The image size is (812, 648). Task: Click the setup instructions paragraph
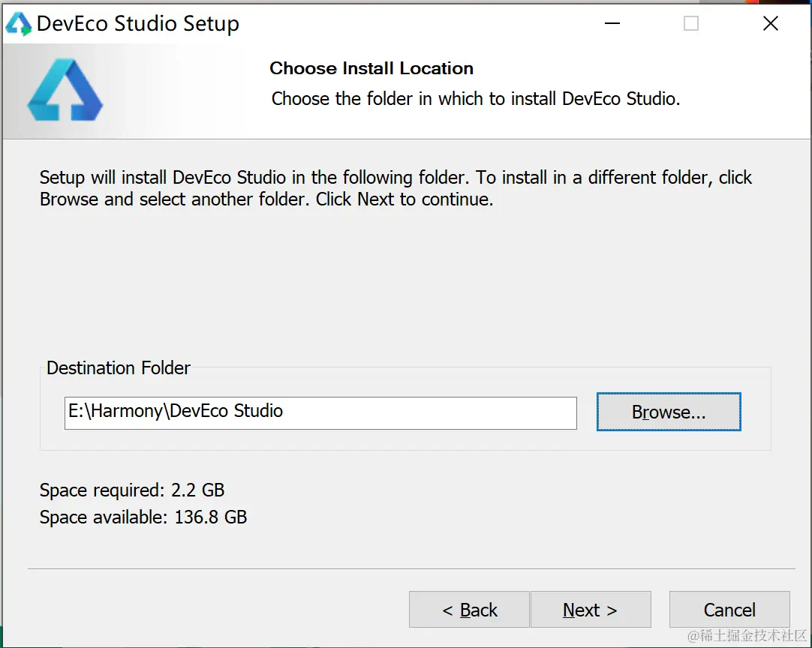point(395,189)
